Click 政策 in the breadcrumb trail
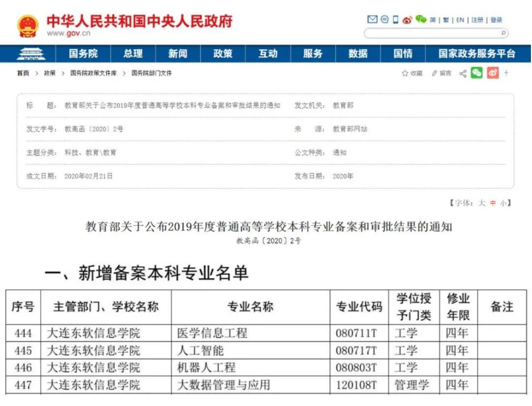This screenshot has height=406, width=532. pyautogui.click(x=49, y=73)
